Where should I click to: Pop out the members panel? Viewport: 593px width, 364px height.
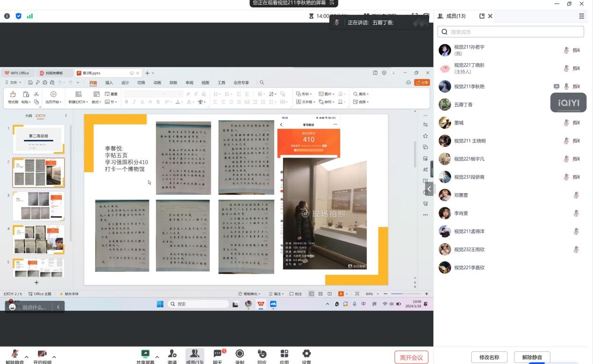coord(482,16)
